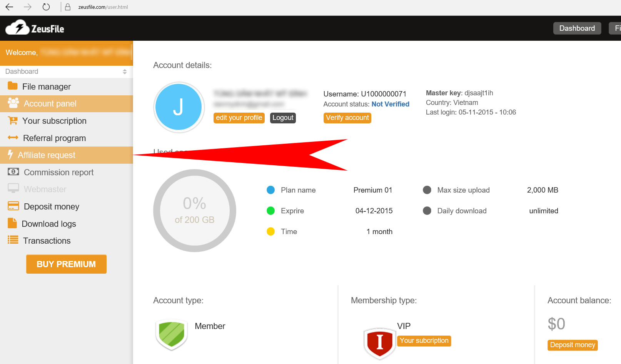621x364 pixels.
Task: Click the gray Daily download dot
Action: pos(427,211)
